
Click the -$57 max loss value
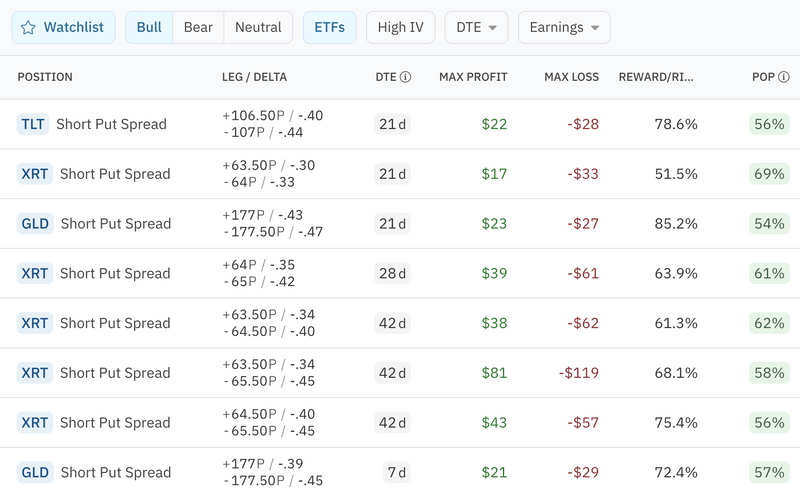583,423
